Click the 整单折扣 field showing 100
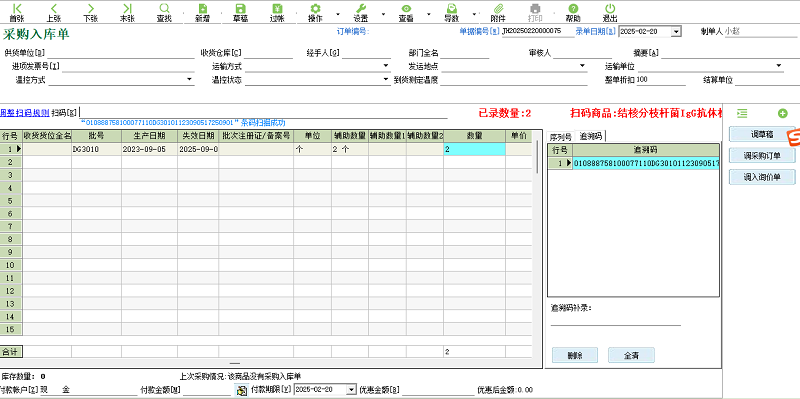Image resolution: width=800 pixels, height=399 pixels. point(661,80)
